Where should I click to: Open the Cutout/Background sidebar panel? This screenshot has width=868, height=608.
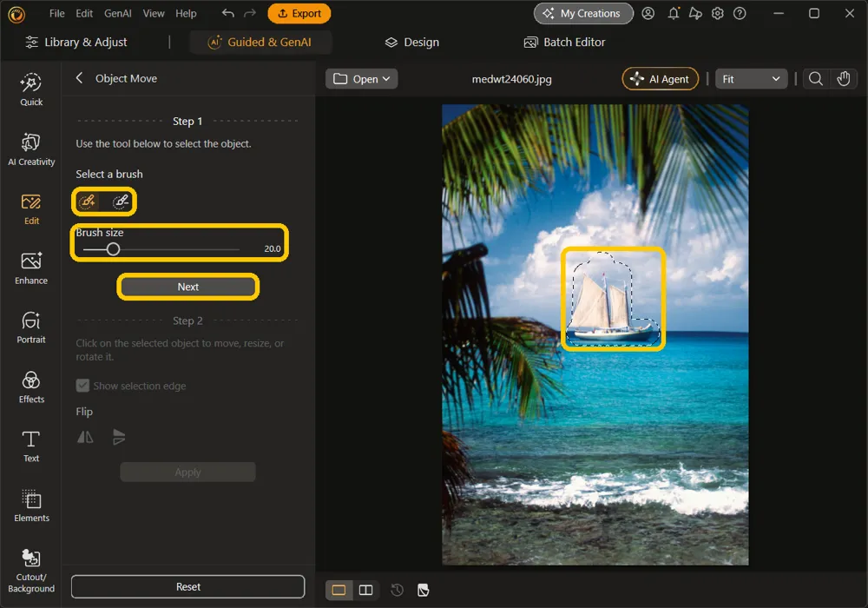click(x=31, y=571)
